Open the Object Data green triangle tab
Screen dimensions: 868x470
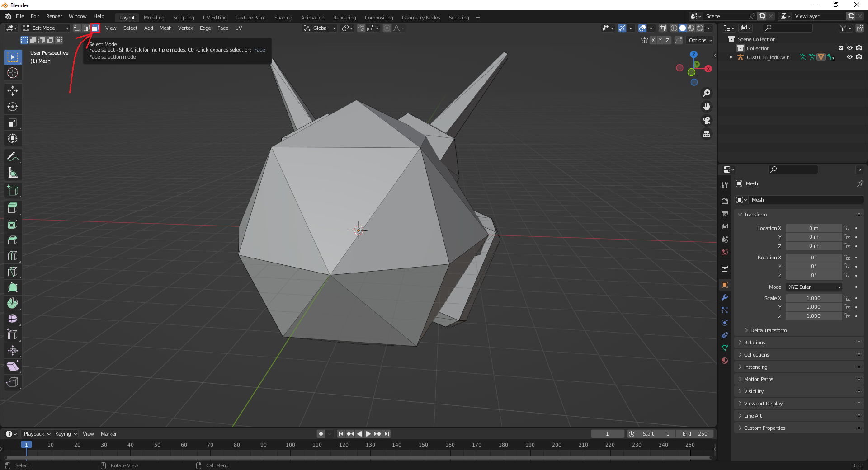(725, 348)
